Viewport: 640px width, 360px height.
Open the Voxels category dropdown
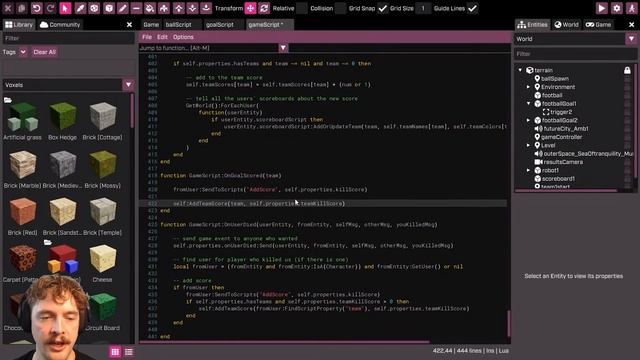[128, 85]
